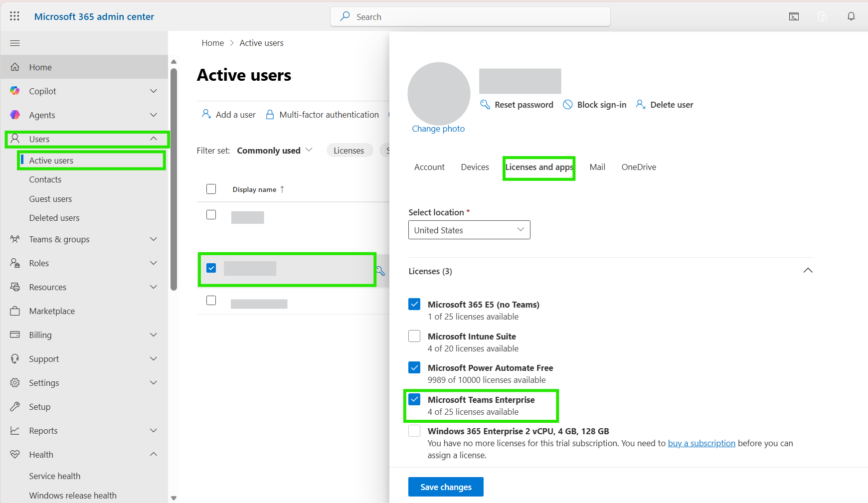Click the Multi-factor authentication lock icon
Screen dimensions: 868x503
[x=270, y=114]
